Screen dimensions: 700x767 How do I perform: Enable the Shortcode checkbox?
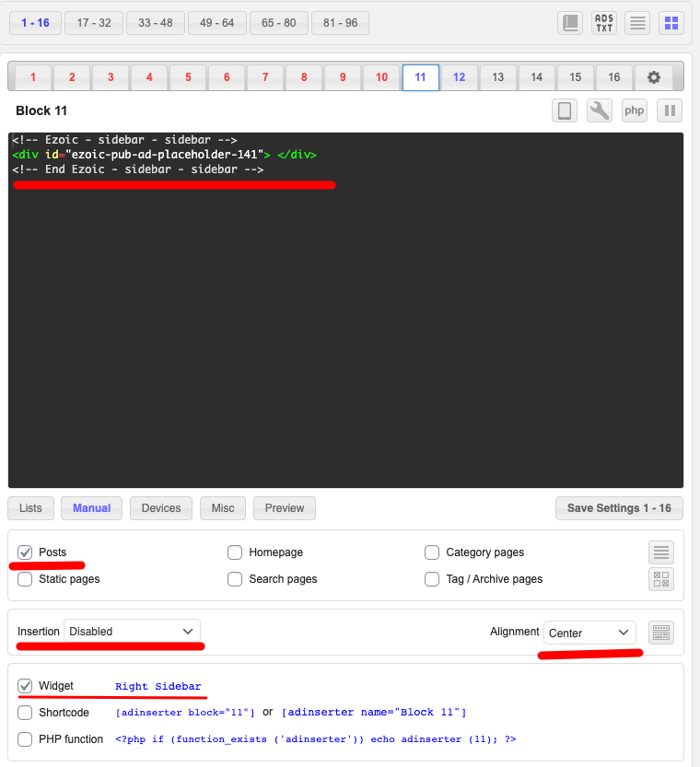point(25,713)
